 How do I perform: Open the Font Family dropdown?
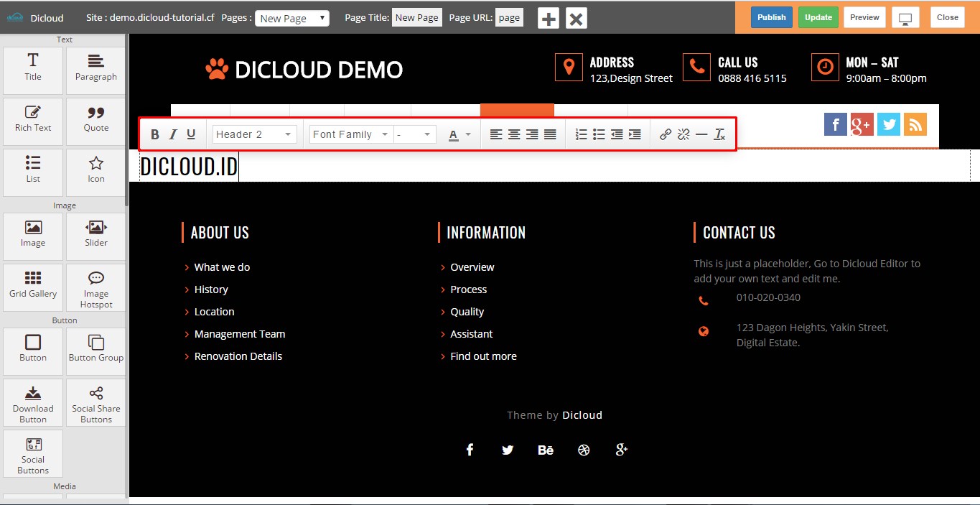coord(351,134)
